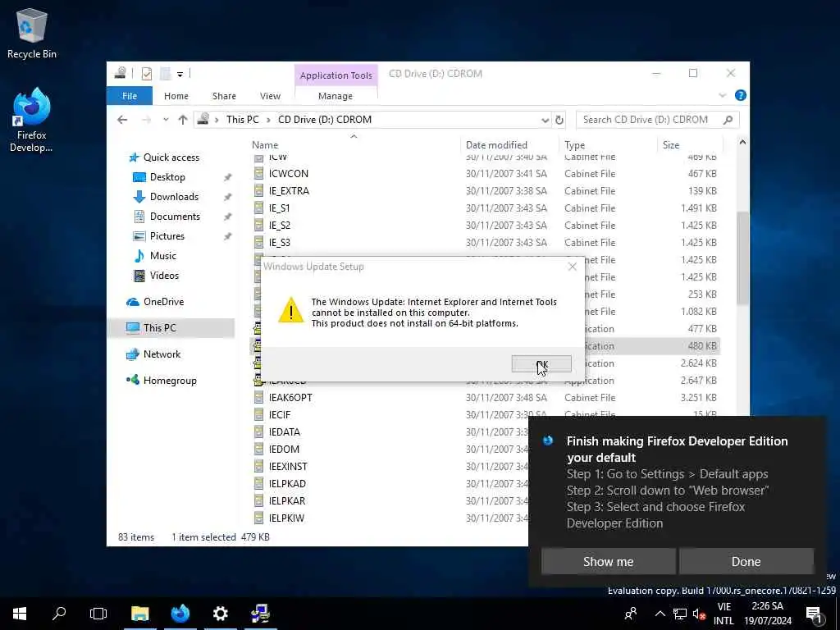Image resolution: width=840 pixels, height=630 pixels.
Task: Open the Home ribbon tab
Action: pos(176,96)
